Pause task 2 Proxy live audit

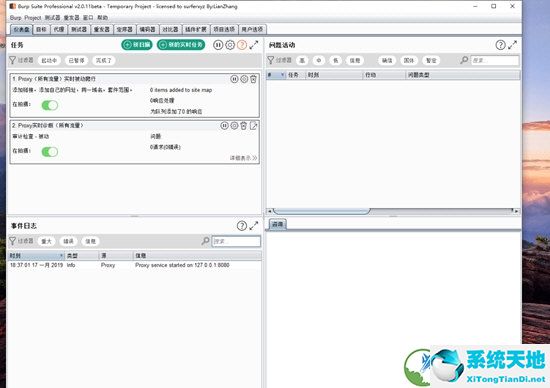tap(224, 126)
